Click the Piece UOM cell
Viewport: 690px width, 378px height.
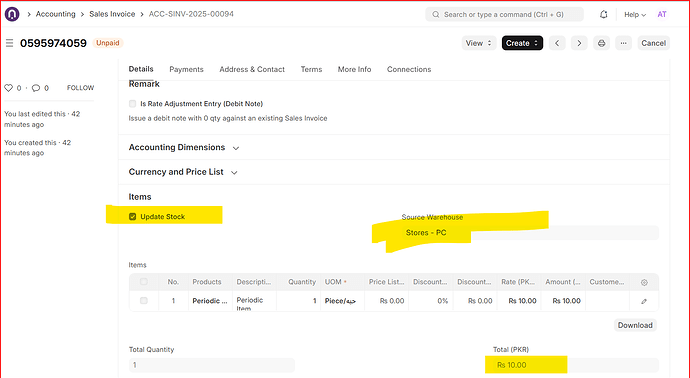342,301
